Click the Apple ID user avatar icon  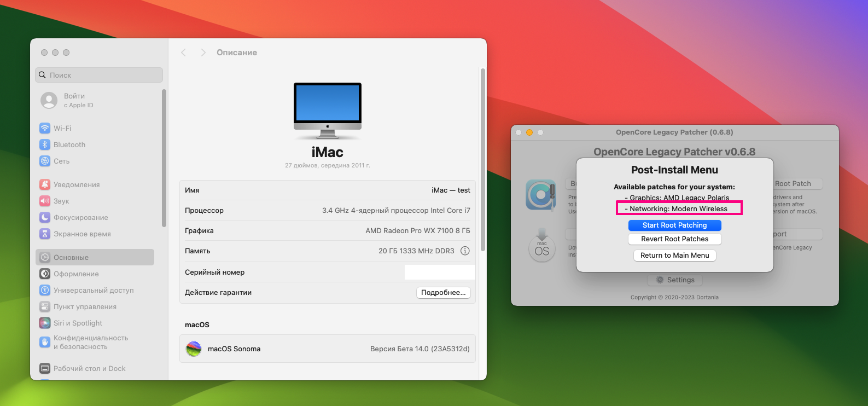click(x=49, y=100)
